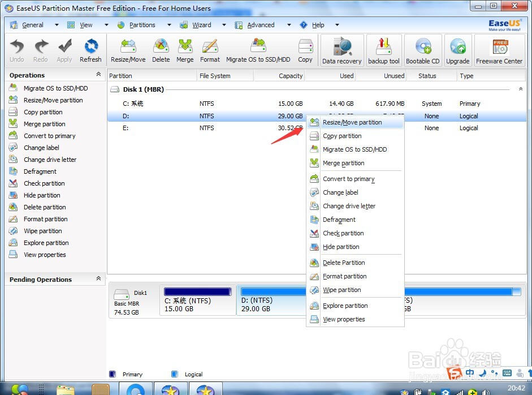The width and height of the screenshot is (532, 395).
Task: Click the Disk1 Basic MBR disk icon
Action: 122,294
